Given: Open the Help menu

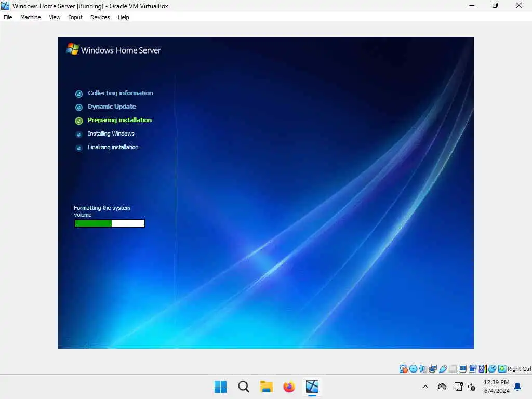Looking at the screenshot, I should pos(124,17).
